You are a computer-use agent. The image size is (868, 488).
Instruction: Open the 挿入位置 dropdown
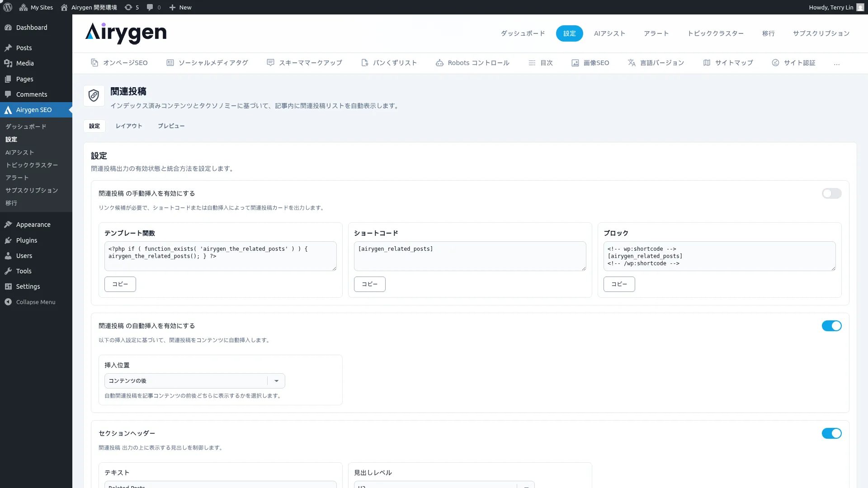194,381
